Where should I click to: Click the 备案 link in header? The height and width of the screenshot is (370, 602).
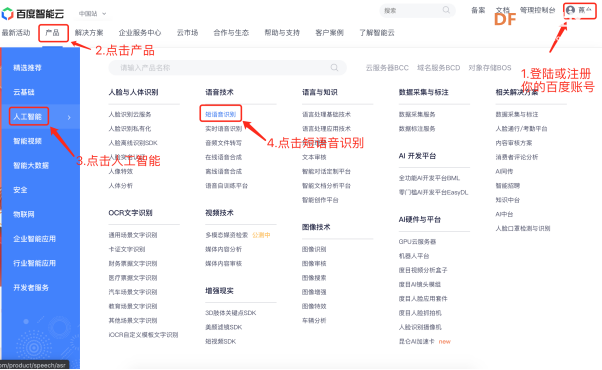478,10
